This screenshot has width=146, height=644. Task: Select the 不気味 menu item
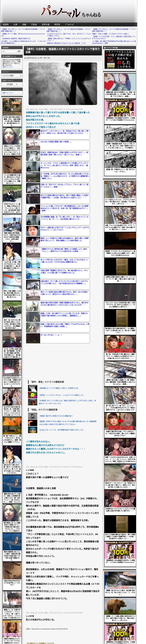click(x=34, y=24)
